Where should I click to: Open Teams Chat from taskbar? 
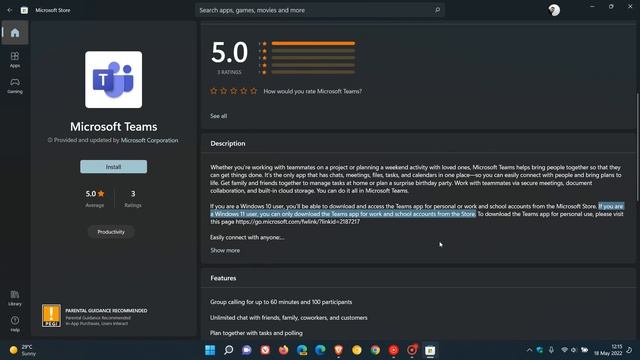247,350
